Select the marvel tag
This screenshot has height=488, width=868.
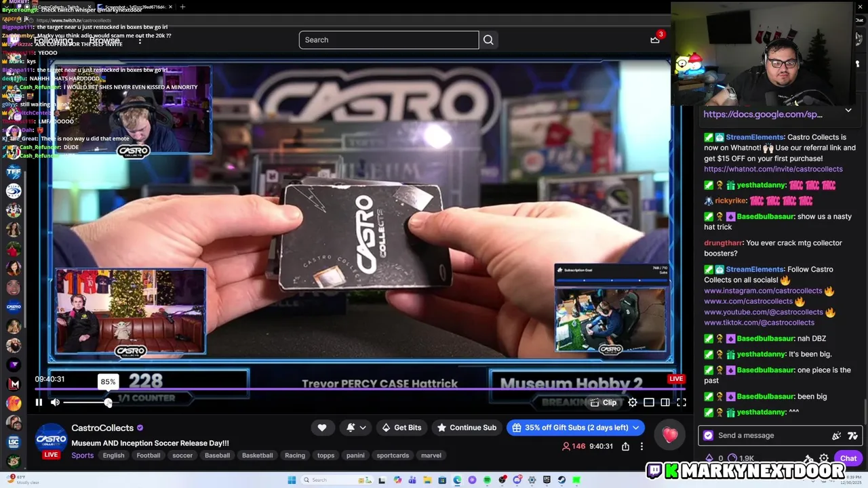tap(431, 455)
